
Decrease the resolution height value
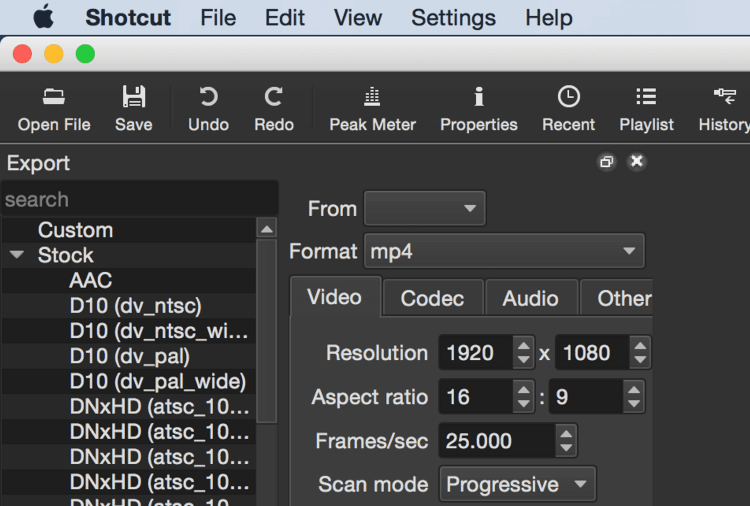(x=640, y=360)
